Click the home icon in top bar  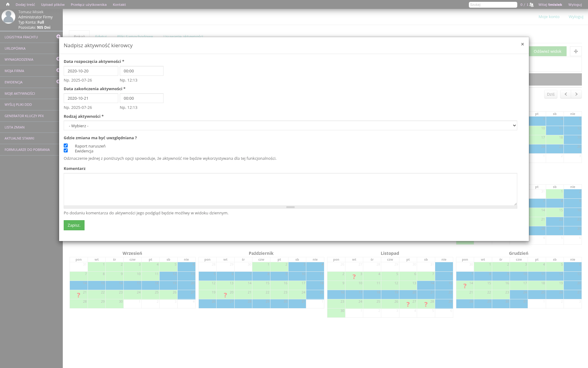(8, 5)
